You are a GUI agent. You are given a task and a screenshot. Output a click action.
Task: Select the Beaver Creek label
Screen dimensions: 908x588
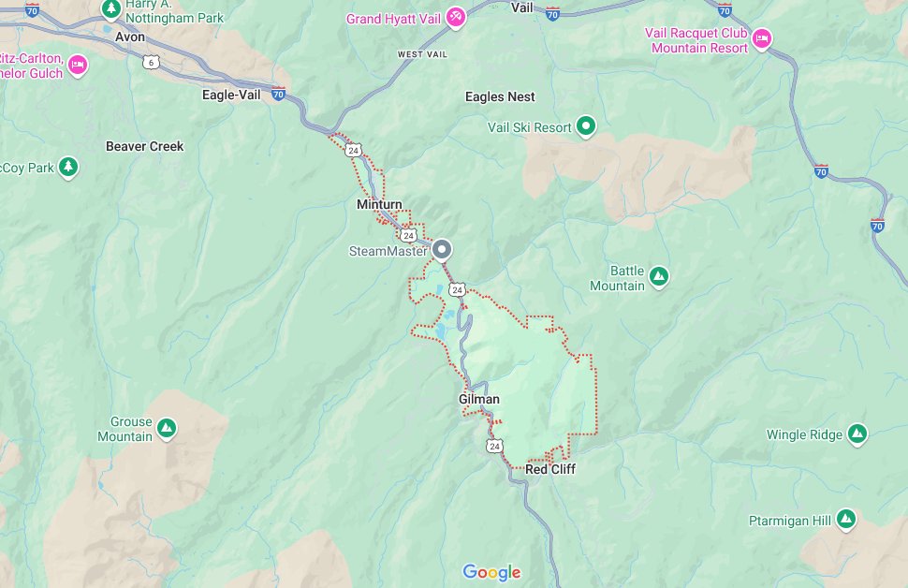pos(145,146)
